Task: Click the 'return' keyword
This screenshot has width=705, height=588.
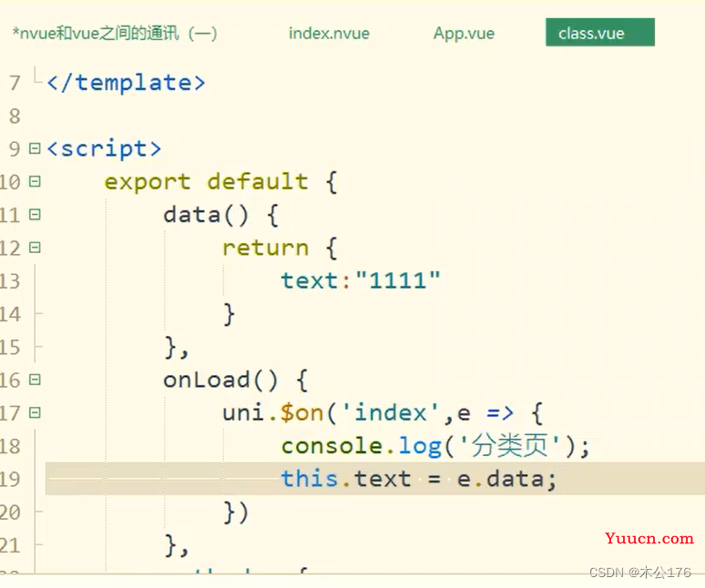Action: tap(265, 248)
